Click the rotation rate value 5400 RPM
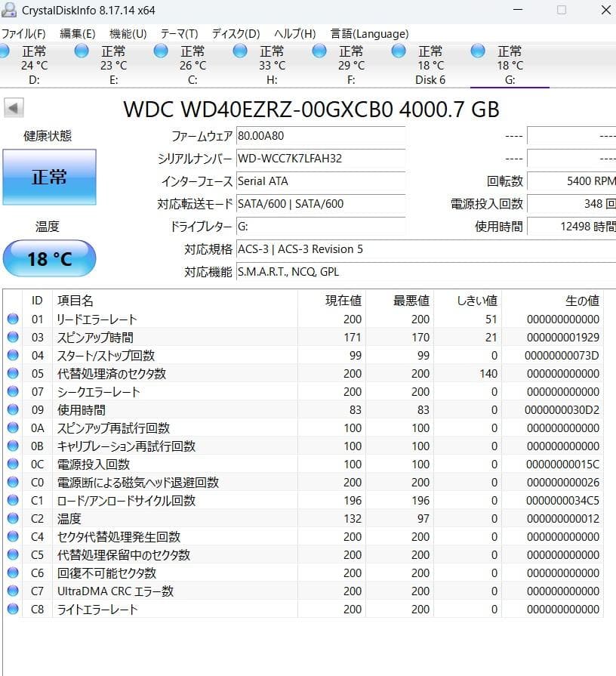 tap(571, 181)
